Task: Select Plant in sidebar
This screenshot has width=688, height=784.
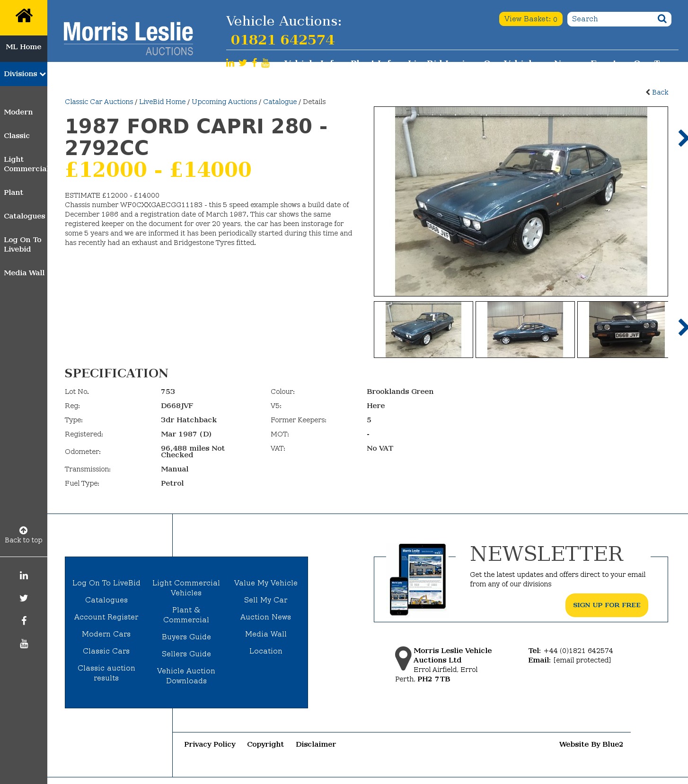Action: pyautogui.click(x=13, y=192)
